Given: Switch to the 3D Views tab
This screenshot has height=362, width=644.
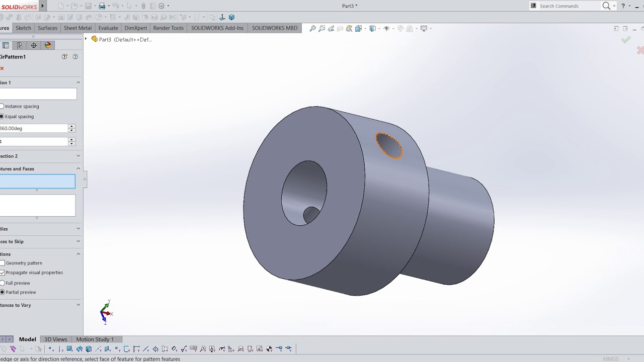Looking at the screenshot, I should tap(55, 339).
